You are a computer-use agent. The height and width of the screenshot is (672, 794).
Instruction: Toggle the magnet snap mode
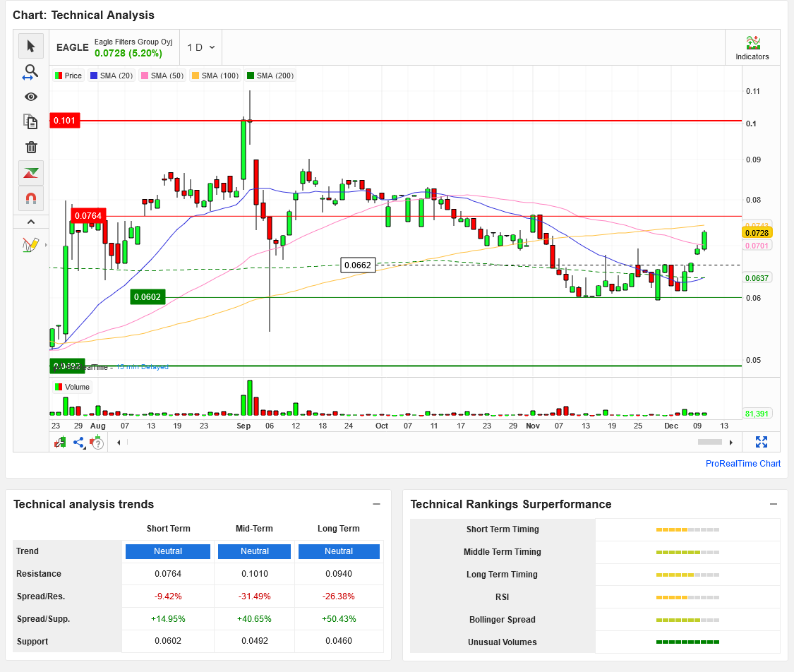[30, 198]
